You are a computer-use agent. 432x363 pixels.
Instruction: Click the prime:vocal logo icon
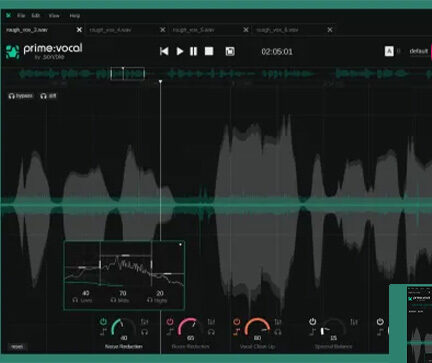point(13,52)
